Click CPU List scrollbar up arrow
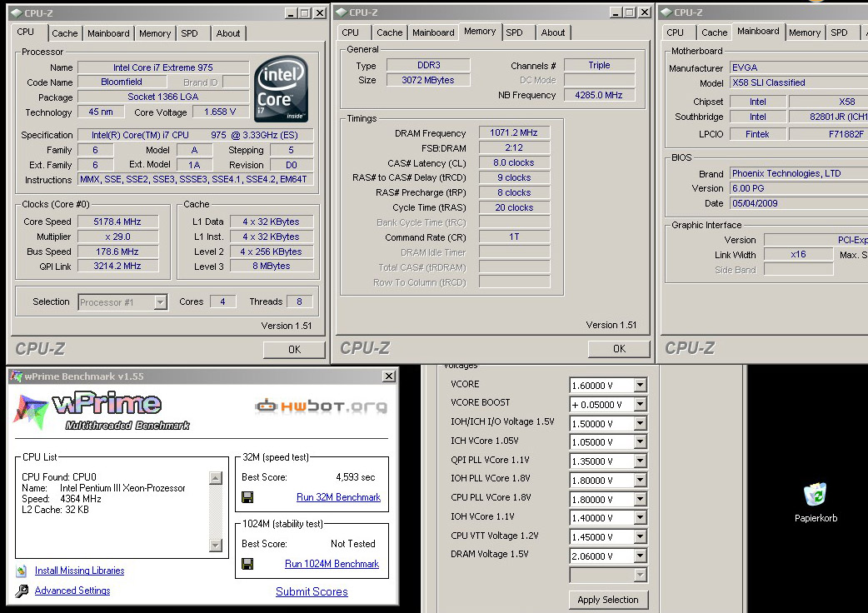Screen dimensions: 868x613 click(216, 477)
